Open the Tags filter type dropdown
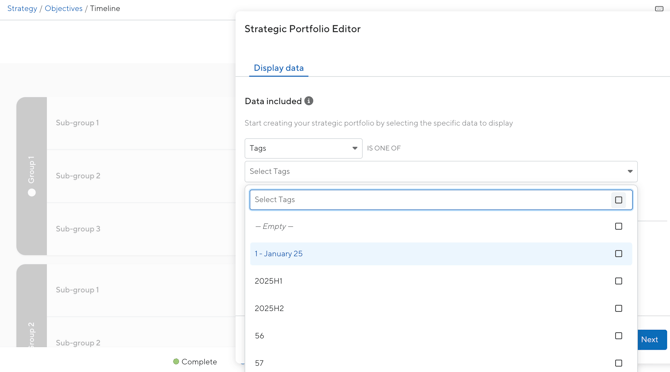This screenshot has width=670, height=372. point(303,148)
